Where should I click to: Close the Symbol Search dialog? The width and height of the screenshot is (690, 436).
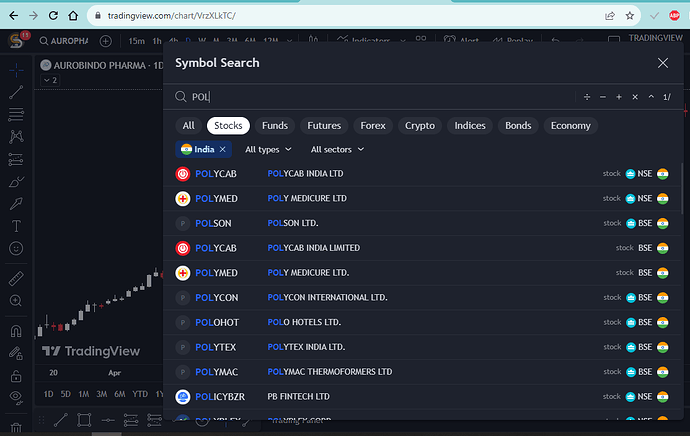(x=663, y=63)
